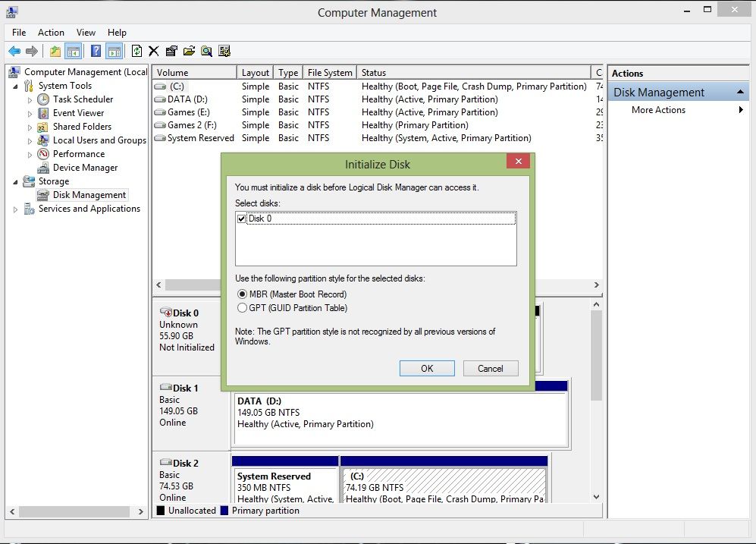Select the Games 2 (F:) volume row
The image size is (756, 544).
tap(378, 125)
